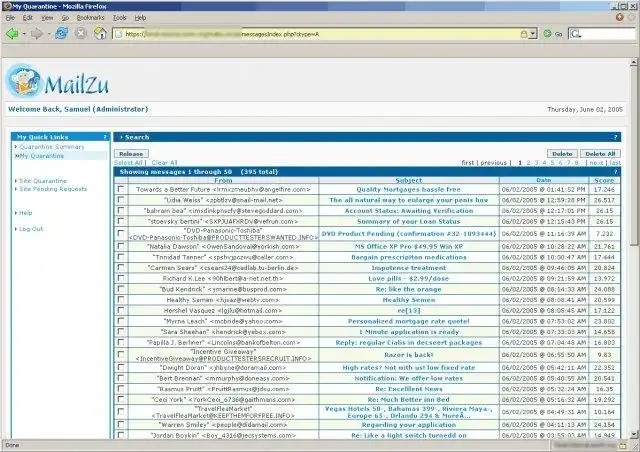Open Quarantine Summary quick link
This screenshot has height=452, width=640.
(x=52, y=147)
